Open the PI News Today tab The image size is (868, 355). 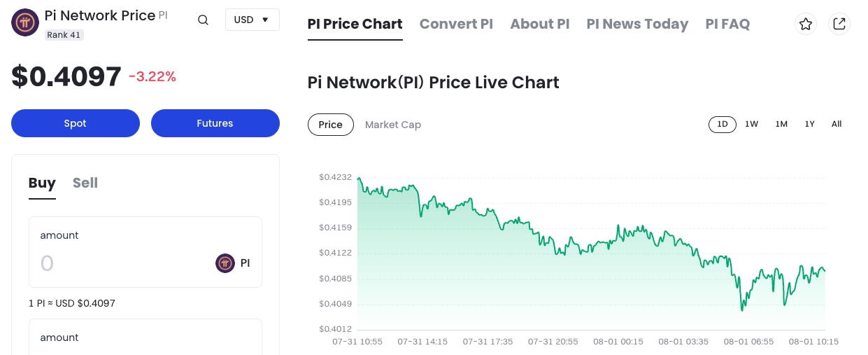[637, 24]
